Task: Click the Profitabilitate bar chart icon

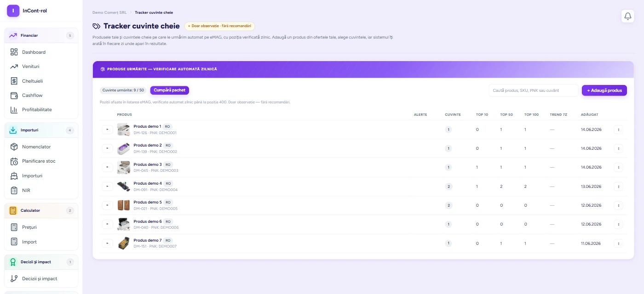Action: 14,110
